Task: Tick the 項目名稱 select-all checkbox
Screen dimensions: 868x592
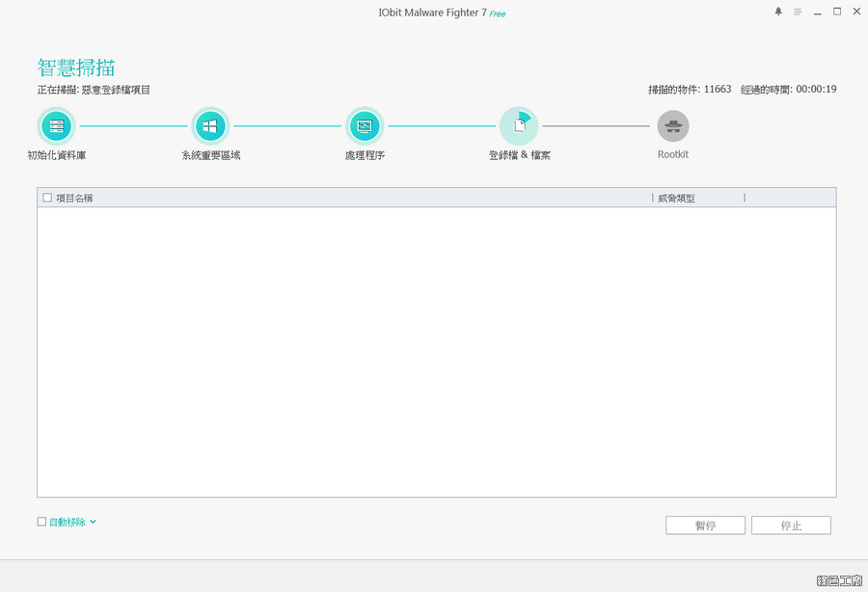Action: tap(47, 198)
